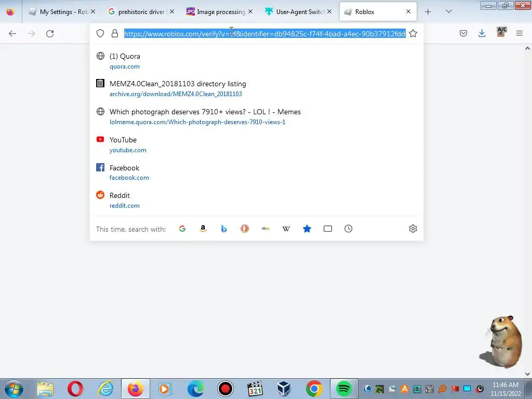Open the User-Agent Switcher extension icon
Screen dimensions: 532x399
click(501, 32)
